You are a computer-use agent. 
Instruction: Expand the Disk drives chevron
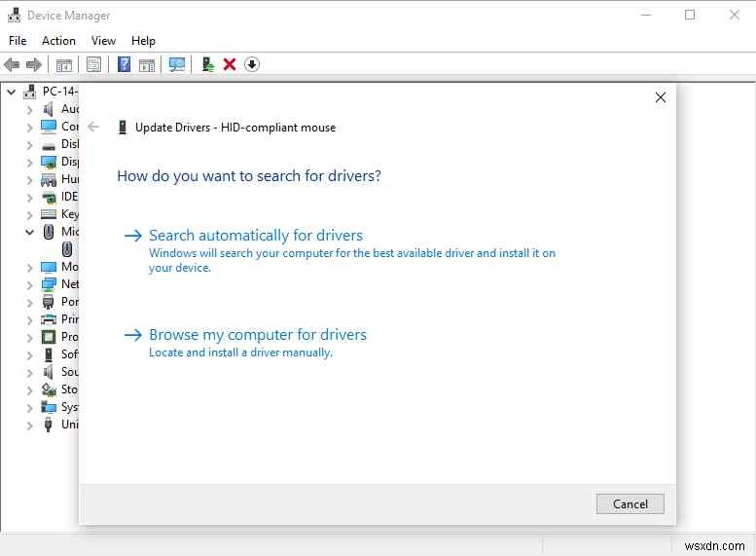(x=30, y=145)
